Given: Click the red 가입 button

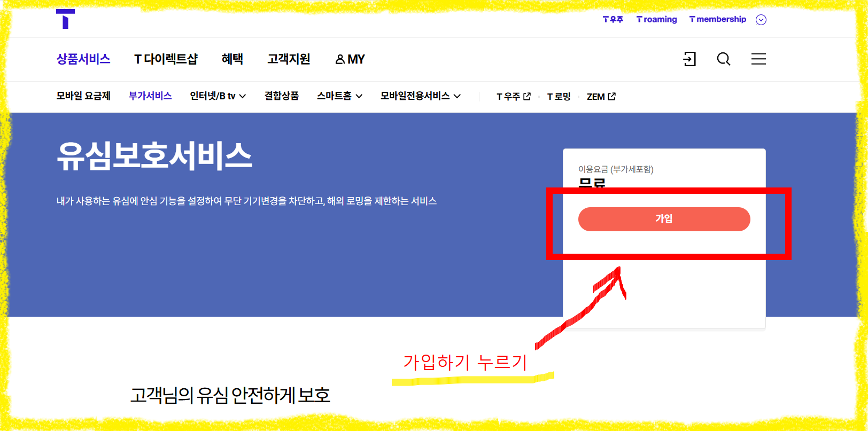Looking at the screenshot, I should (664, 219).
